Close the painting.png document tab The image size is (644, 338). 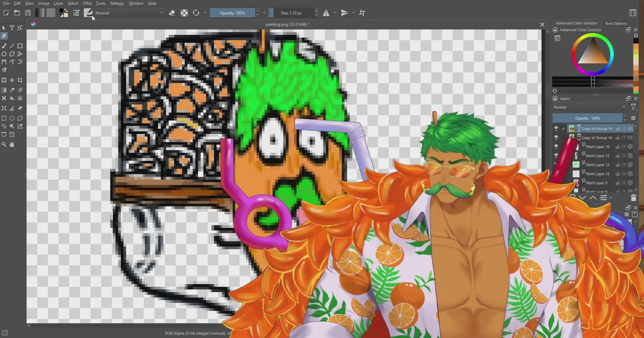tap(542, 24)
